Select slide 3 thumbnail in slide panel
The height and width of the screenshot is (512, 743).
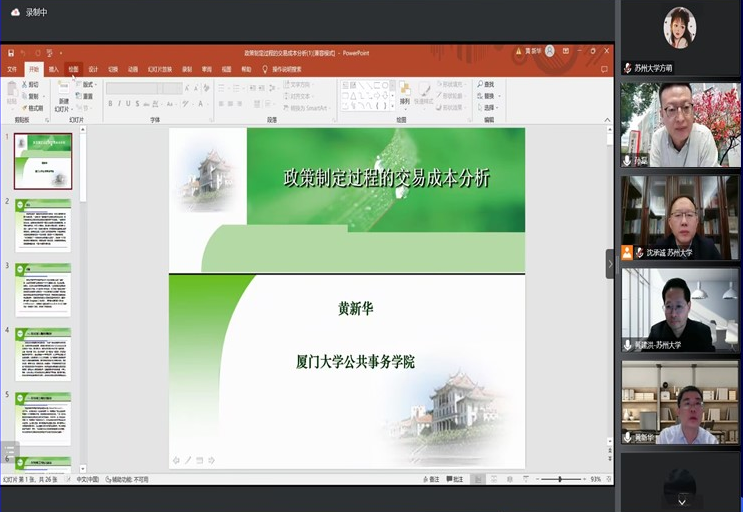point(43,290)
